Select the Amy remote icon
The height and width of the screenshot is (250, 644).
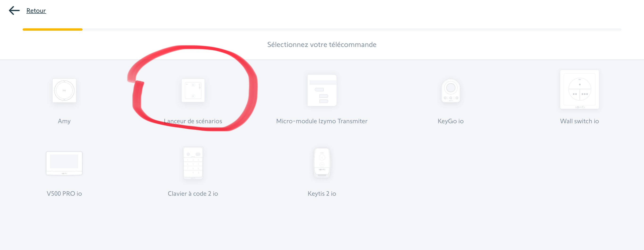pyautogui.click(x=64, y=90)
